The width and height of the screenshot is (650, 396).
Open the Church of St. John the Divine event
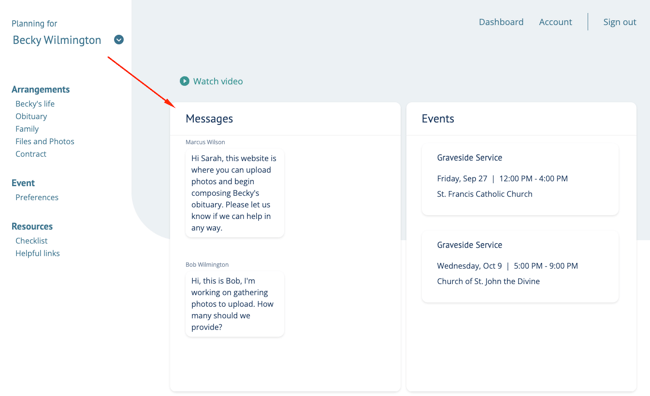click(520, 267)
